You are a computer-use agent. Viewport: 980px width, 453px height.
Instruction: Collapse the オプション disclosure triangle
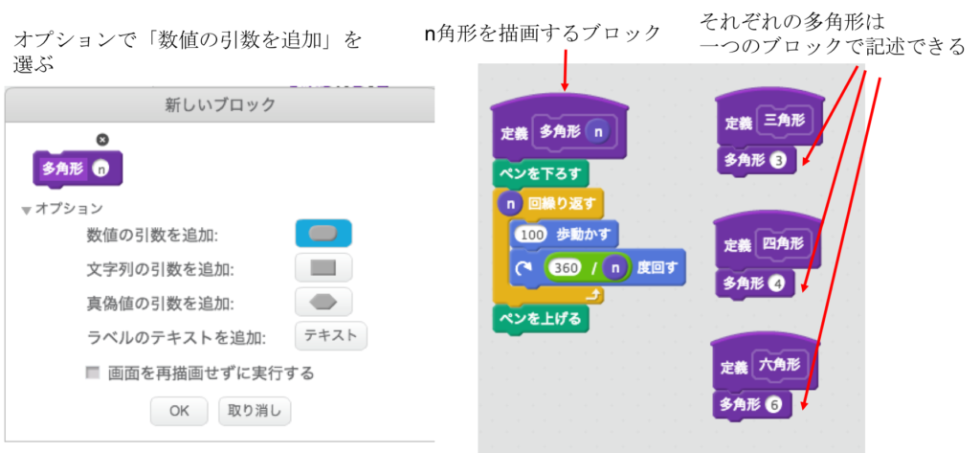point(26,211)
